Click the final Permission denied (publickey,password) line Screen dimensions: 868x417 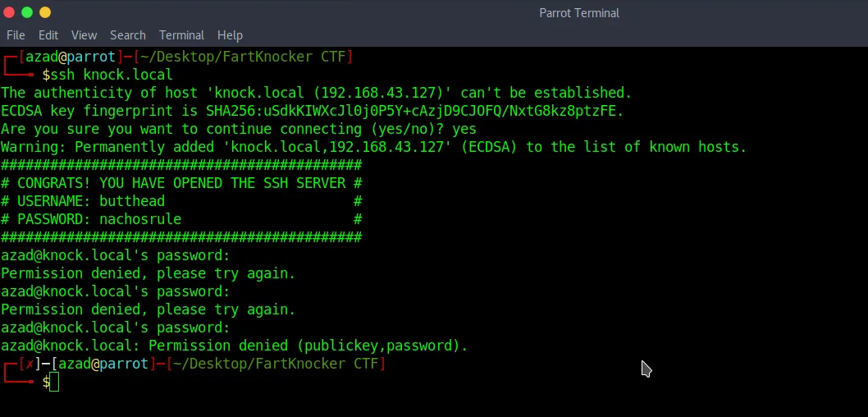pyautogui.click(x=234, y=346)
